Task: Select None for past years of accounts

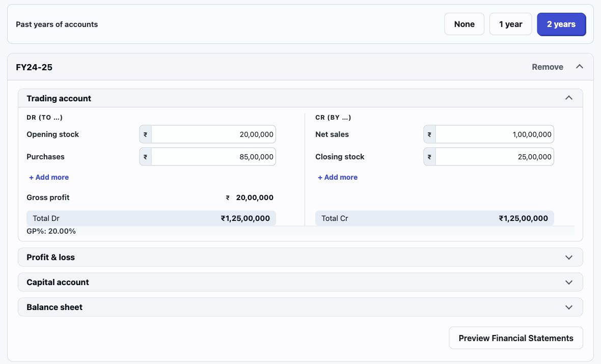Action: click(464, 24)
